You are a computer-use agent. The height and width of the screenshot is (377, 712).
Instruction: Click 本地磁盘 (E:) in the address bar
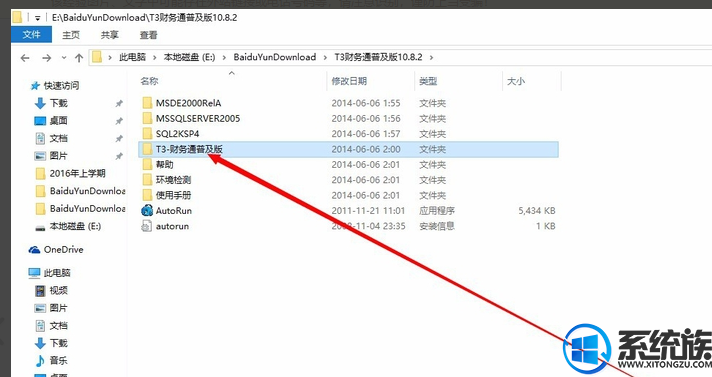point(189,57)
